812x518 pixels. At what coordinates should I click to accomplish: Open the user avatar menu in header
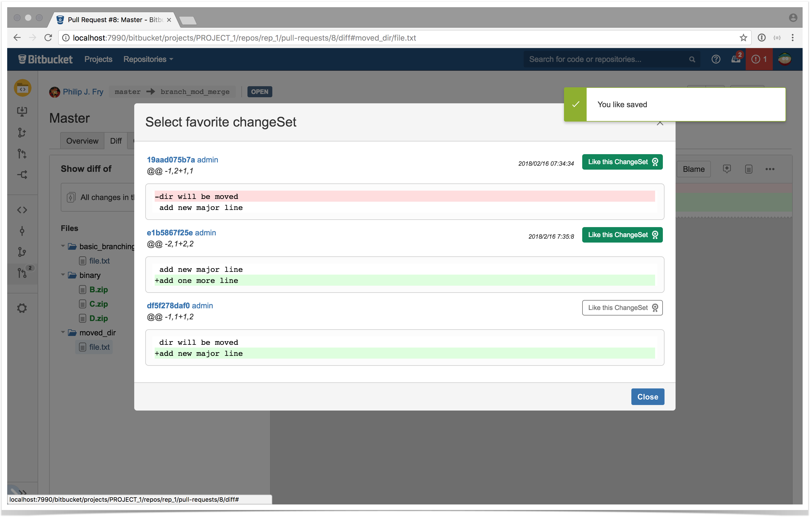tap(785, 59)
